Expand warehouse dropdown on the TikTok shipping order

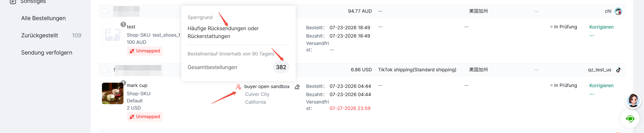coord(536,70)
